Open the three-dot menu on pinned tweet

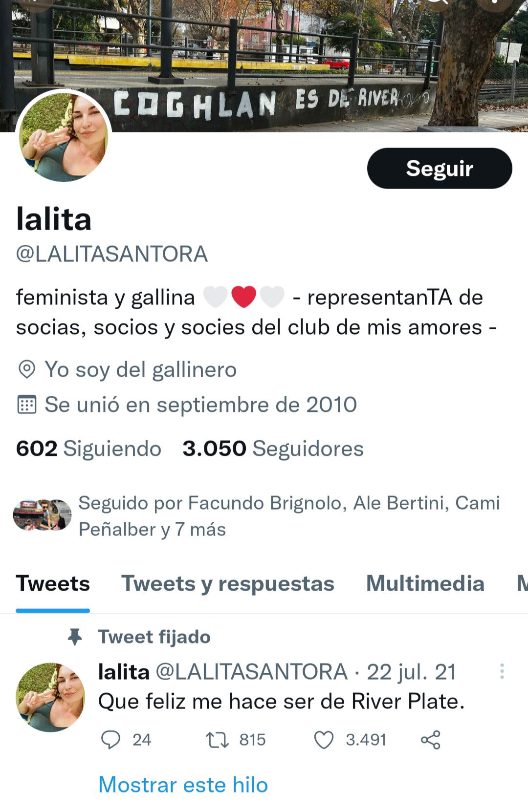502,671
